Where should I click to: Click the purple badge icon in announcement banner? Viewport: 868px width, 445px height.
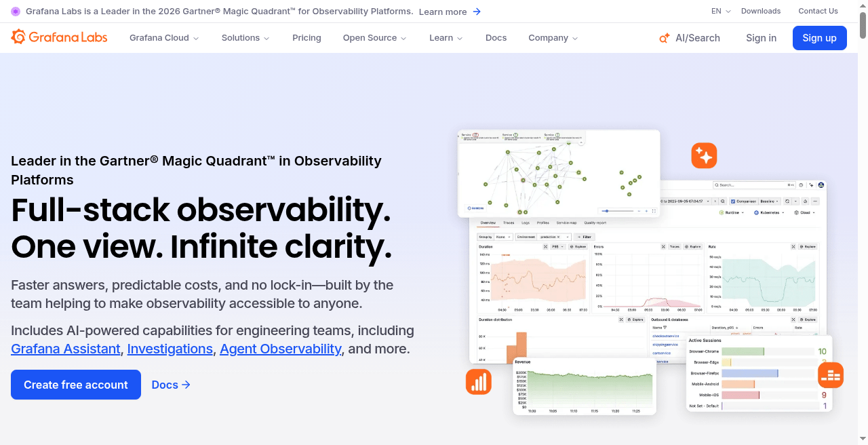[16, 12]
